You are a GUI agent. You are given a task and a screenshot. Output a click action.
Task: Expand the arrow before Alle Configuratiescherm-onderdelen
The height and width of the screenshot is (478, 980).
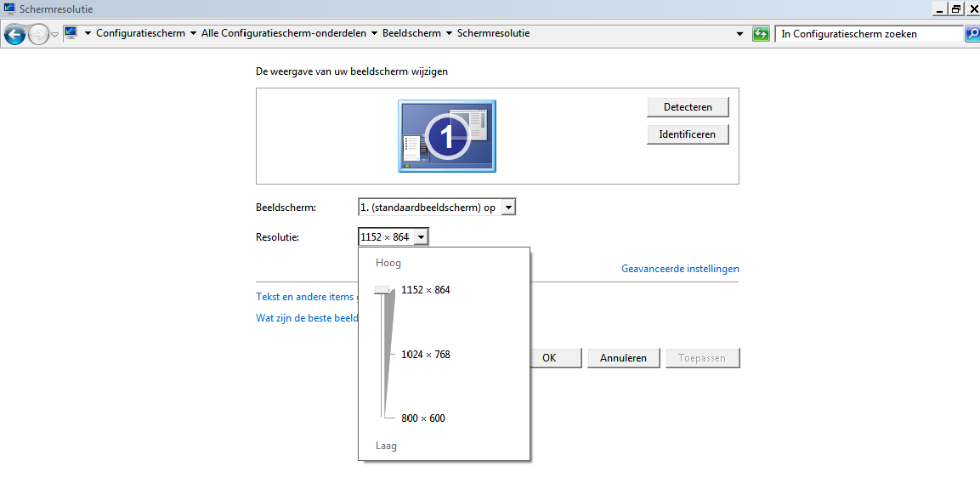pos(192,33)
